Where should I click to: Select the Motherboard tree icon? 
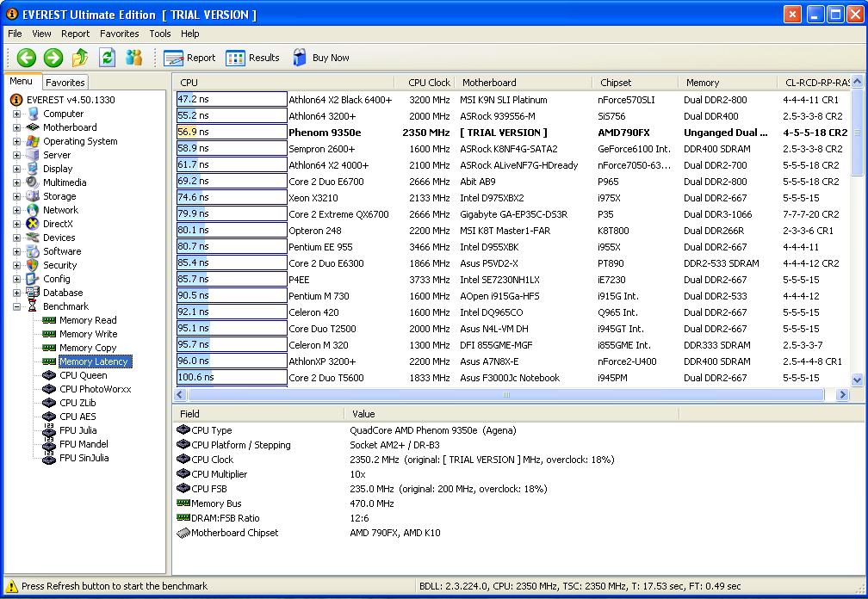tap(34, 127)
